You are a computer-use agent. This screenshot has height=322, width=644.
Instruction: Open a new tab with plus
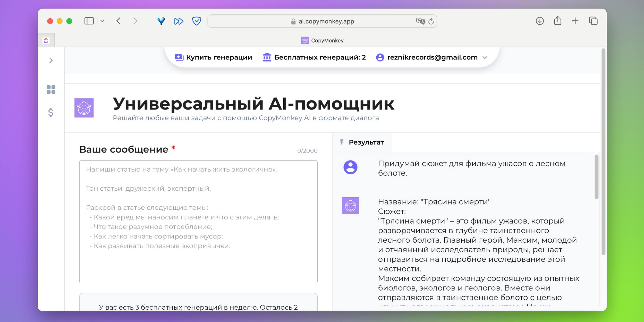[x=575, y=21]
